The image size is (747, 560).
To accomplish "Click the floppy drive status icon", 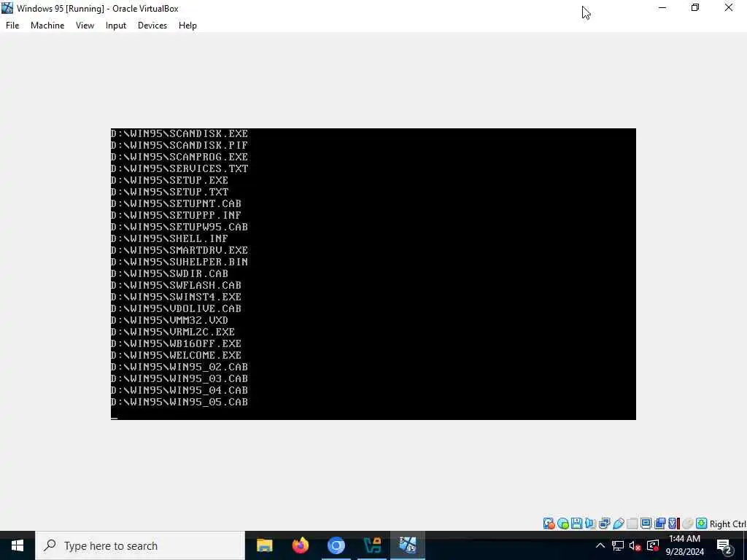I will tap(576, 524).
